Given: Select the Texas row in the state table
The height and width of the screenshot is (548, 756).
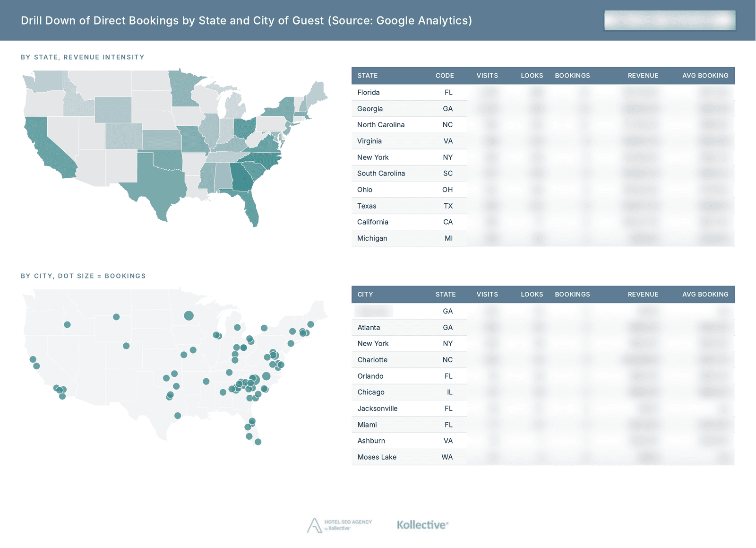Looking at the screenshot, I should 543,206.
